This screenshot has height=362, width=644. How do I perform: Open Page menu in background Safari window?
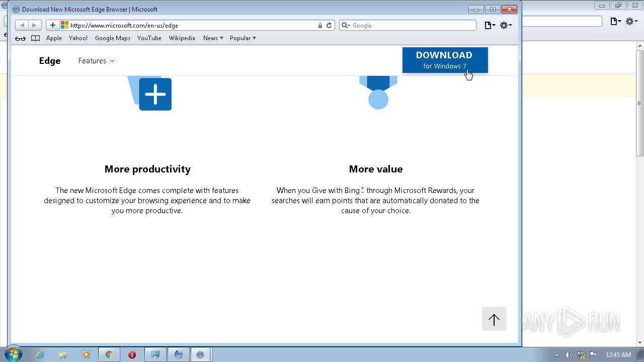(x=615, y=21)
